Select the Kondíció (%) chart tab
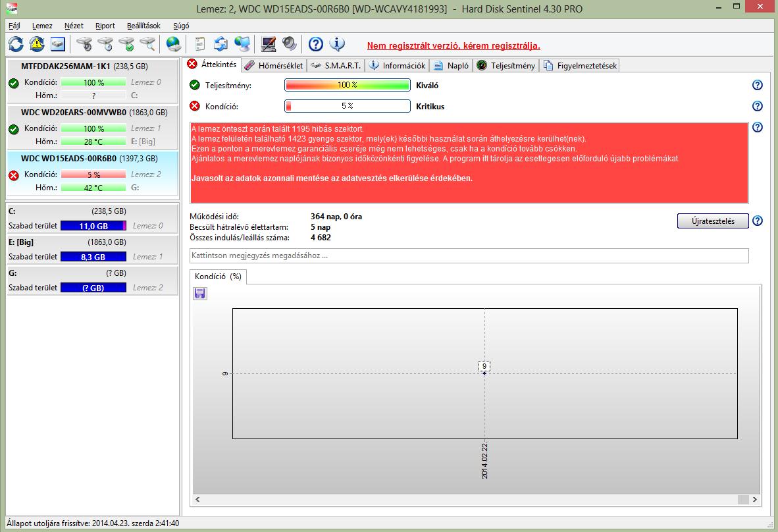This screenshot has height=532, width=778. (x=218, y=277)
